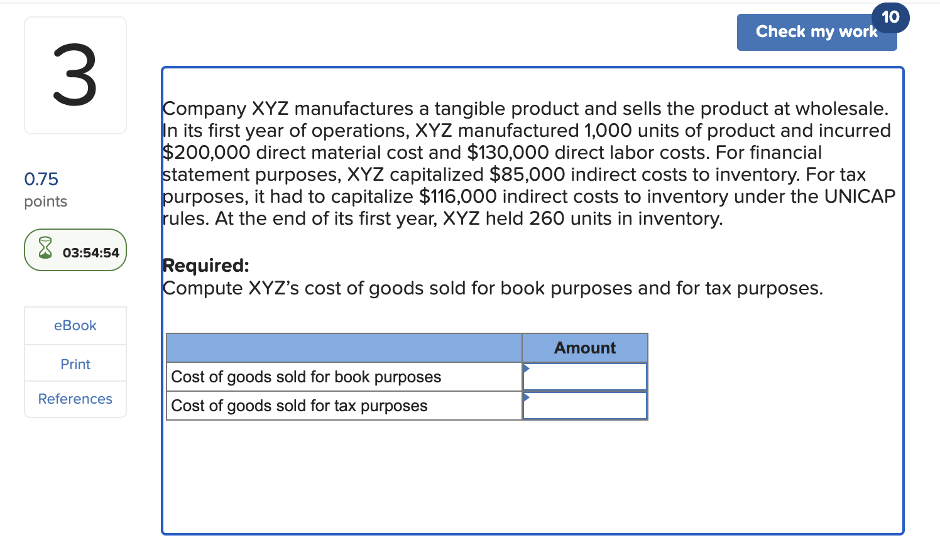Image resolution: width=940 pixels, height=560 pixels.
Task: Click inside the Amount field for book purposes
Action: click(587, 376)
